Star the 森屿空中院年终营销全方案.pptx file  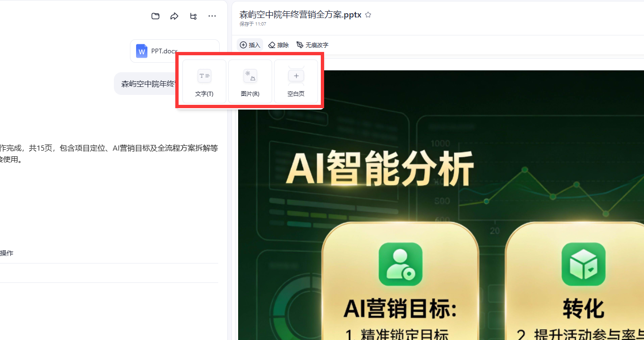(x=368, y=15)
